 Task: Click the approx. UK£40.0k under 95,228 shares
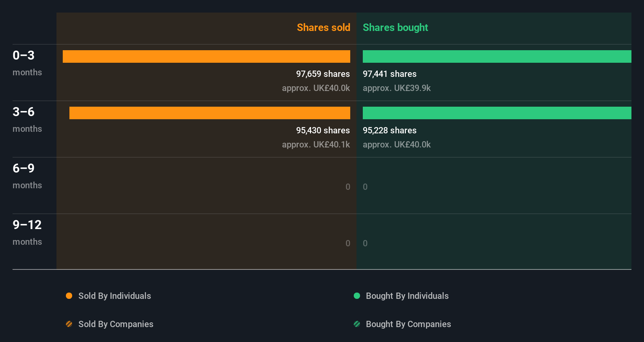pyautogui.click(x=397, y=145)
